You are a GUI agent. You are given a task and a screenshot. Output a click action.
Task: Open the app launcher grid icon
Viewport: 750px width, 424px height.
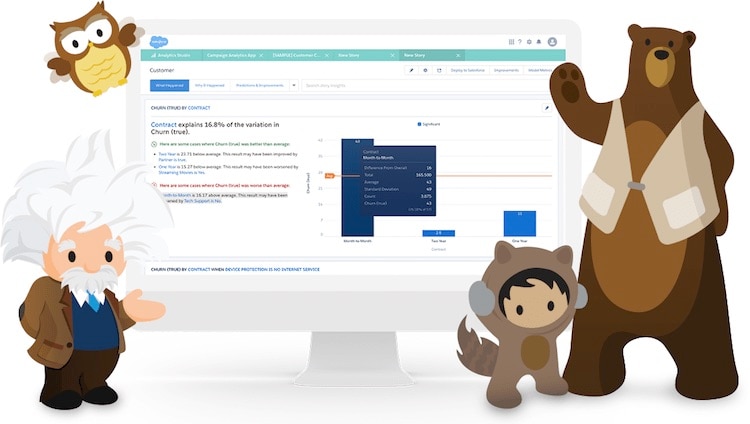[x=512, y=42]
